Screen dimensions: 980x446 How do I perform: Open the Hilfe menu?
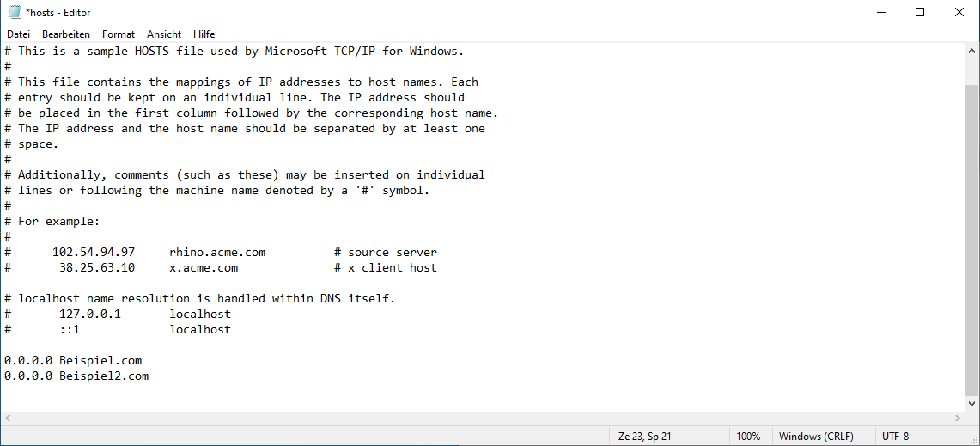pos(204,34)
